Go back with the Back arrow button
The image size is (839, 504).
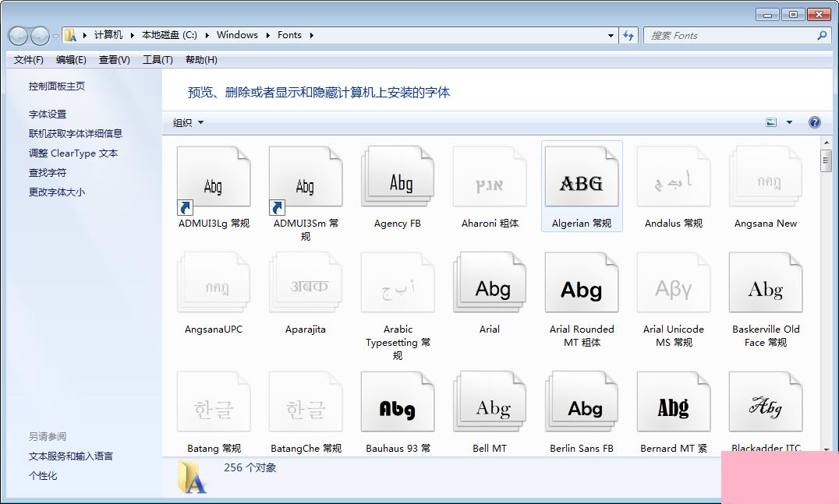(18, 36)
